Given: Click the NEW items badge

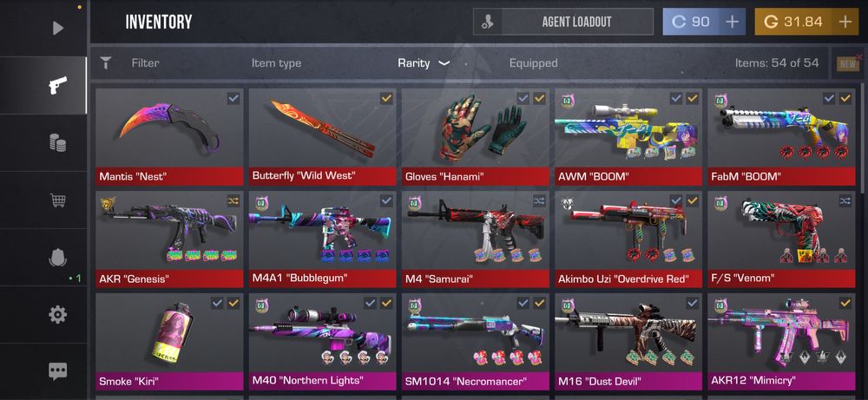Looking at the screenshot, I should [847, 64].
